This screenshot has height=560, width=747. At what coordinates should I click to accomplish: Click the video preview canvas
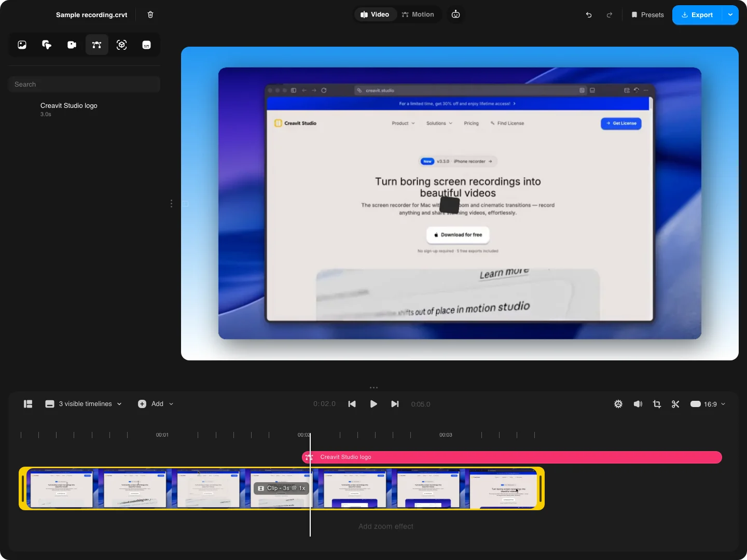pos(460,203)
